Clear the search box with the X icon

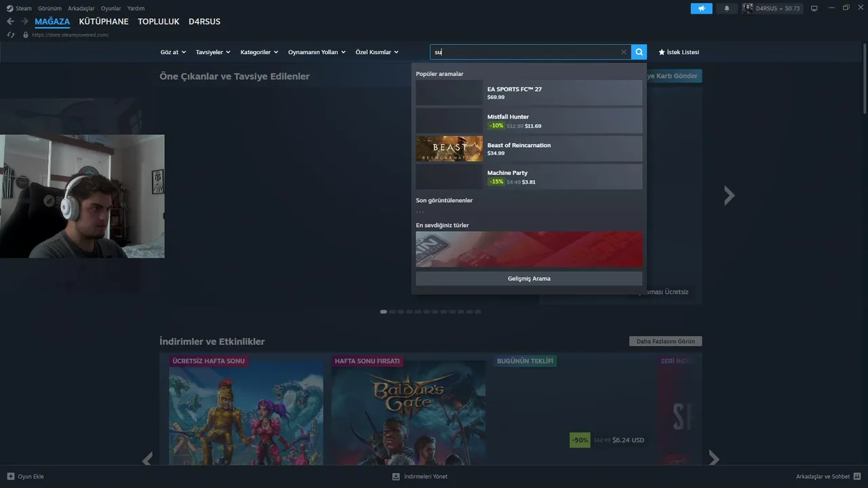tap(624, 52)
